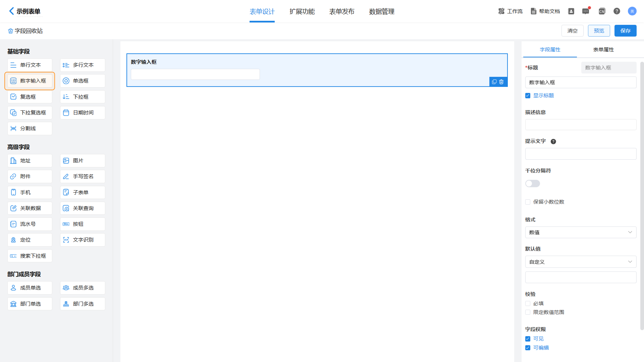The height and width of the screenshot is (362, 644).
Task: Open the 字段回收站 recycle bin
Action: (x=25, y=31)
